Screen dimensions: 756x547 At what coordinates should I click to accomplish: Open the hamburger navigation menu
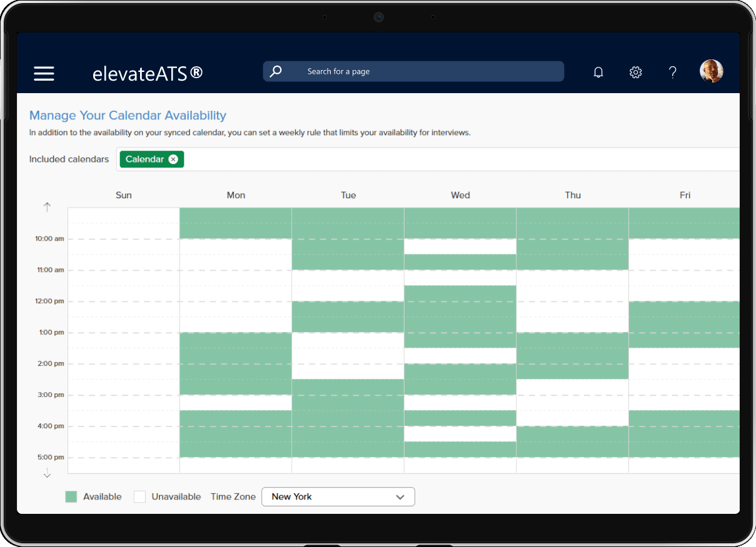pos(44,73)
